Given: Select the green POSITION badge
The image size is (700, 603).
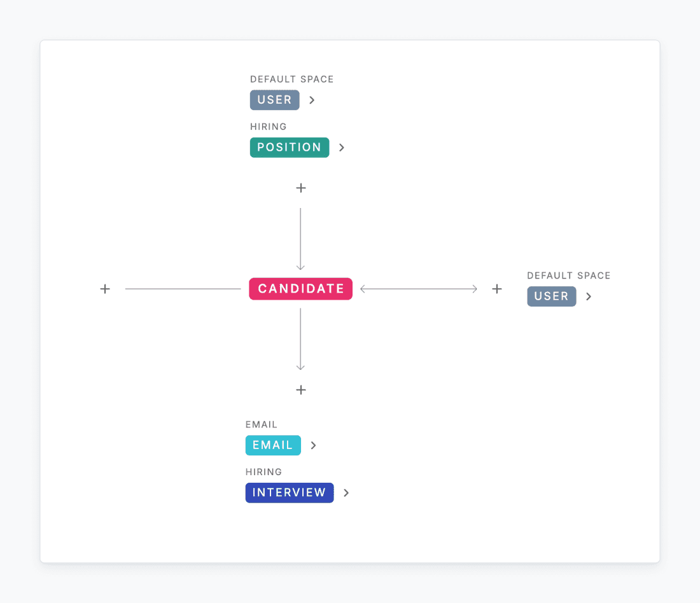Looking at the screenshot, I should click(290, 148).
